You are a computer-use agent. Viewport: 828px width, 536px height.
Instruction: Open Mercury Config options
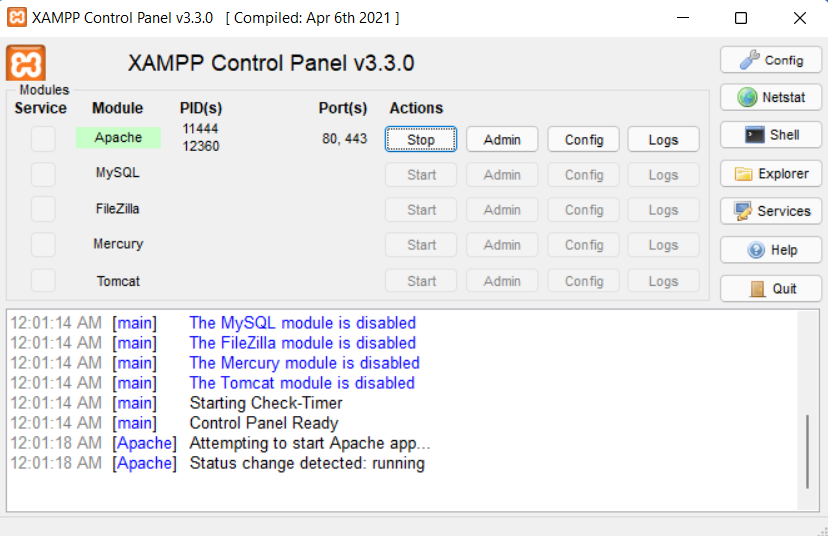coord(584,245)
